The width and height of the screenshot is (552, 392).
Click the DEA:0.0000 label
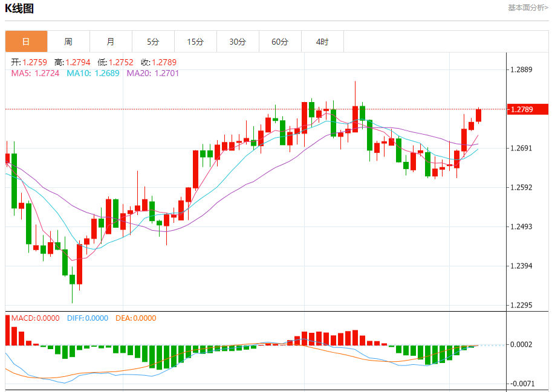click(x=136, y=318)
